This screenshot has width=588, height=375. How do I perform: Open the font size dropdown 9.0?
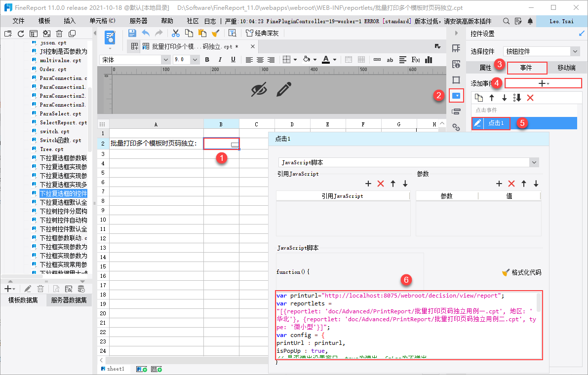pyautogui.click(x=194, y=60)
